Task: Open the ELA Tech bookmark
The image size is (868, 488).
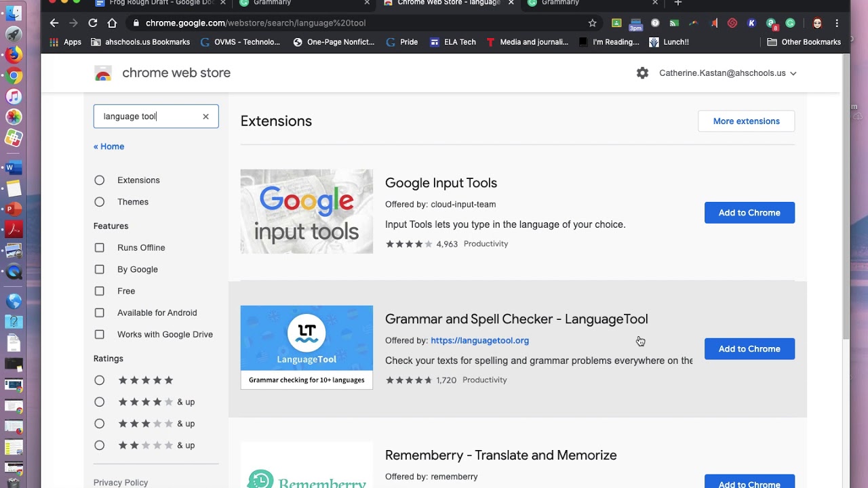Action: (x=452, y=42)
